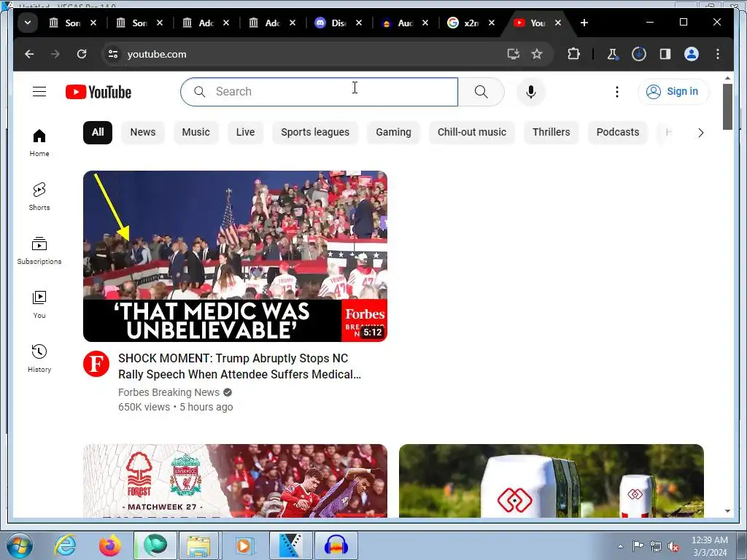747x560 pixels.
Task: Close the YouTube tab
Action: [x=558, y=23]
